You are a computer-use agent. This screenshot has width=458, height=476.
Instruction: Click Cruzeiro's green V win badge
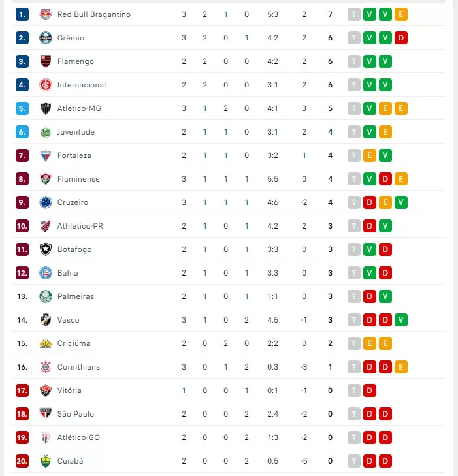pyautogui.click(x=401, y=202)
